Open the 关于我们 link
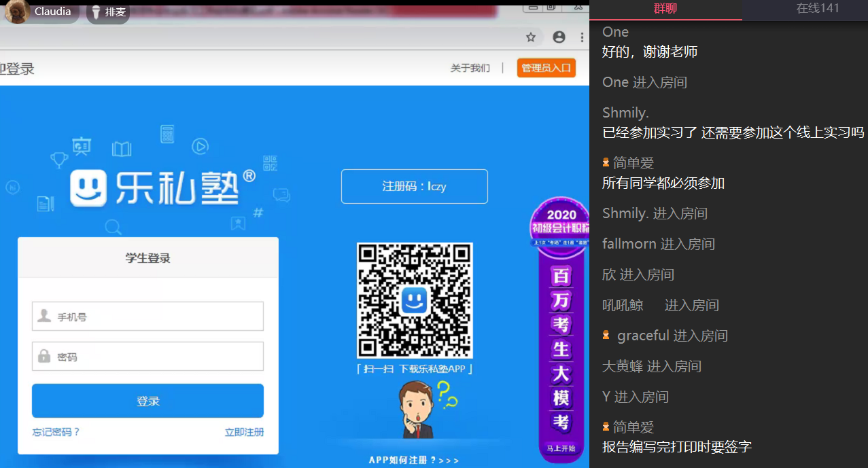 click(x=470, y=68)
